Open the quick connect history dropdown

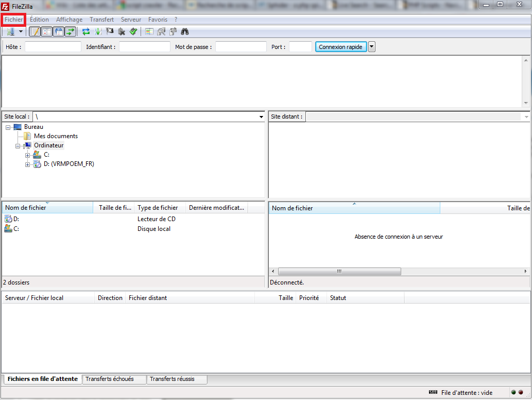click(372, 47)
